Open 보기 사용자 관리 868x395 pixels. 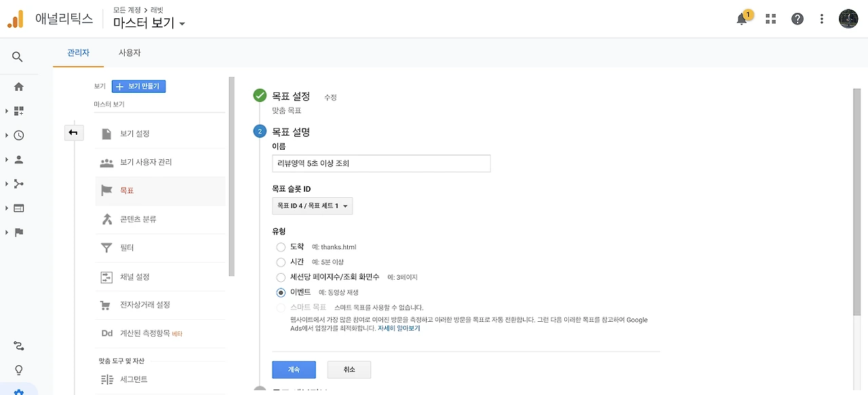click(x=160, y=163)
